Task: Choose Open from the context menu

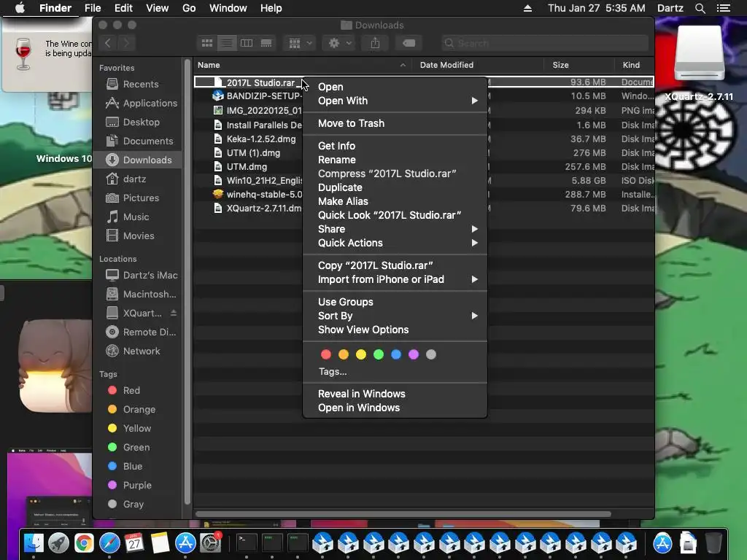Action: pyautogui.click(x=395, y=87)
